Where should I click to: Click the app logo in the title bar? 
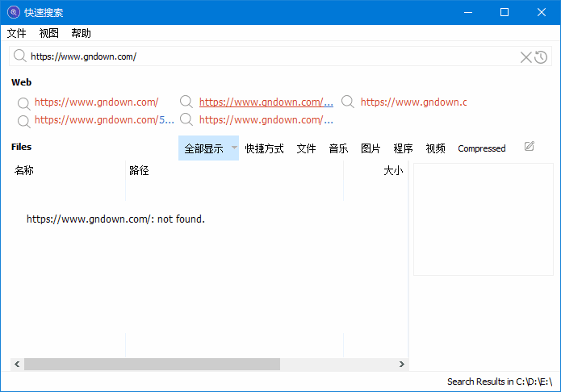point(14,12)
